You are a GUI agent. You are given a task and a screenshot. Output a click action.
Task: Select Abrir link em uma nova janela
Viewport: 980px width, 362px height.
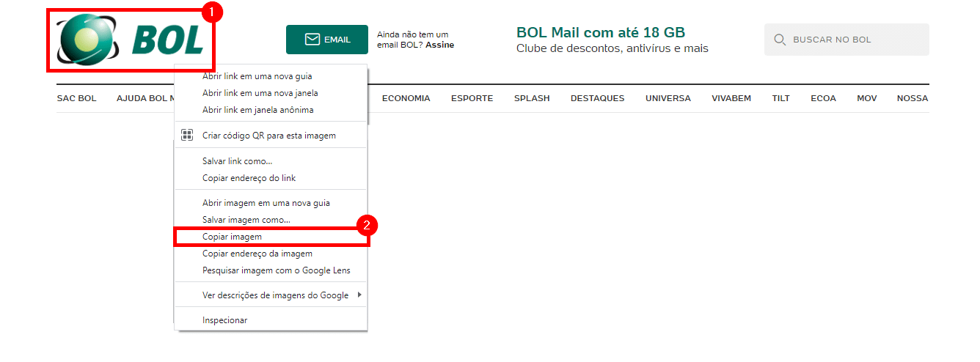271,93
